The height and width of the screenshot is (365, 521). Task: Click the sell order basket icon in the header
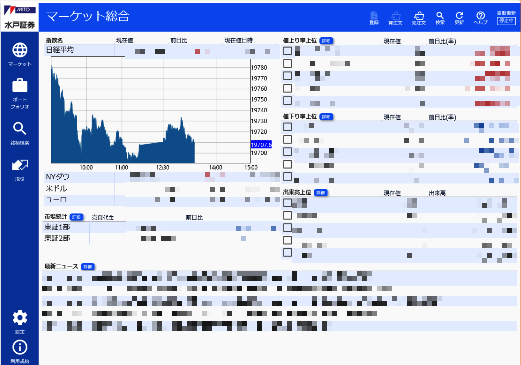click(419, 18)
